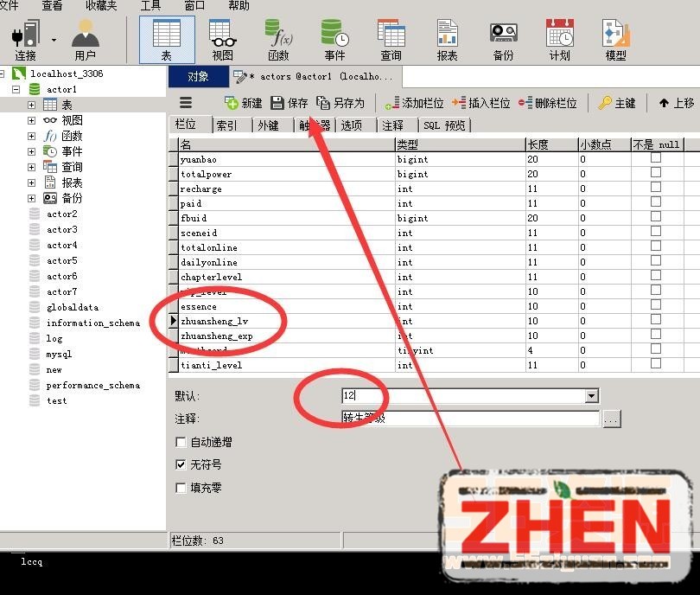Open the SQL 预览 tab

click(x=444, y=125)
